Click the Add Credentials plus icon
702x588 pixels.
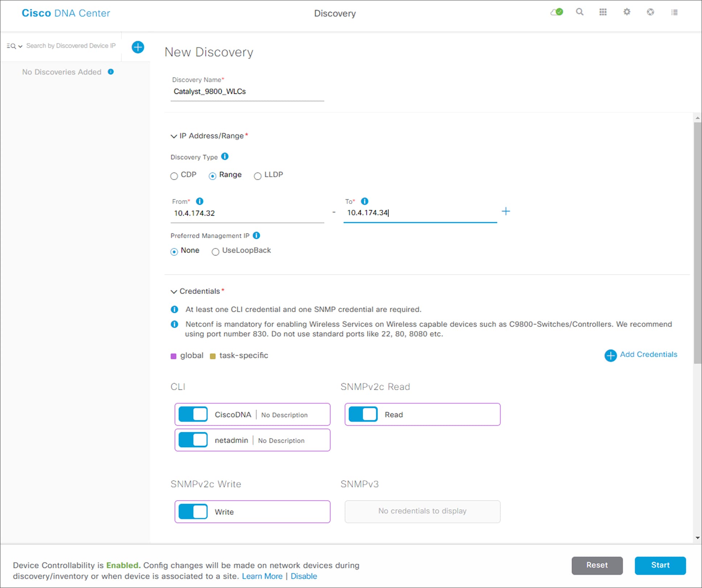(611, 355)
